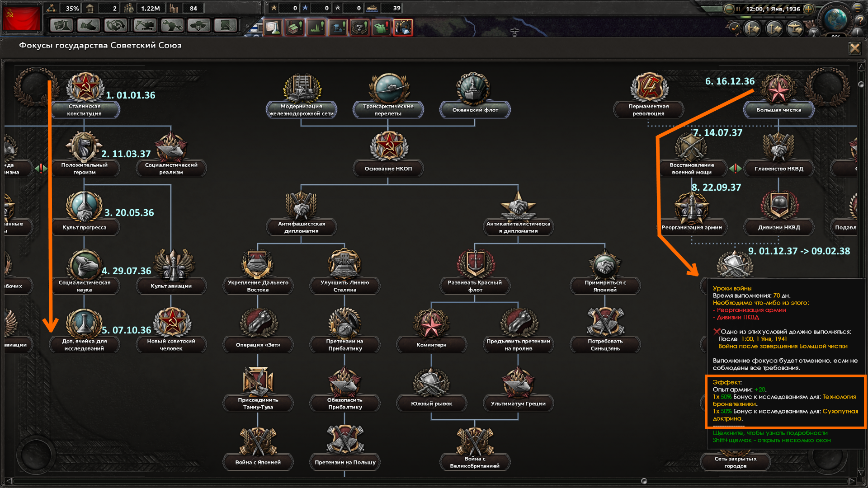Increase game speed with the plus button
This screenshot has height=488, width=868.
coord(808,9)
